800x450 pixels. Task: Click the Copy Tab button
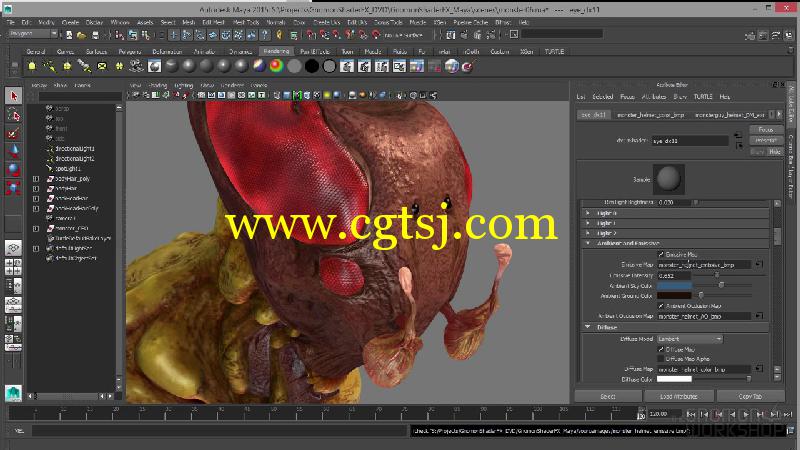point(750,396)
